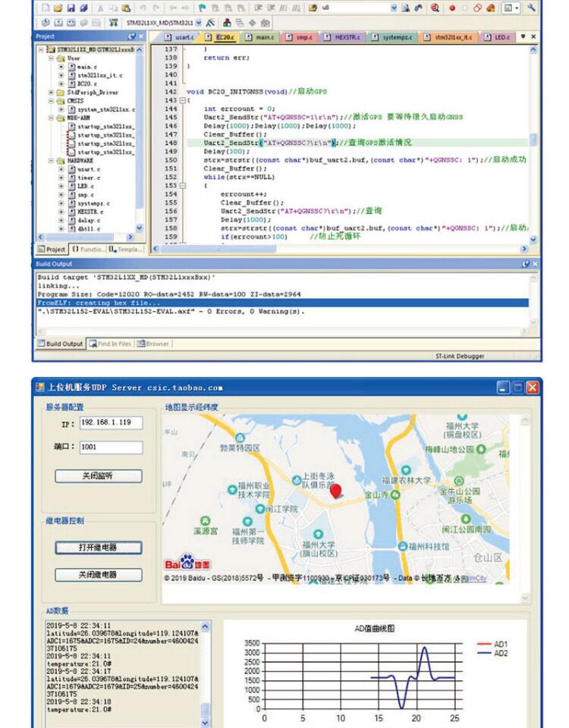Open the editor tab list dropdown arrow
The image size is (569, 728).
pyautogui.click(x=523, y=36)
